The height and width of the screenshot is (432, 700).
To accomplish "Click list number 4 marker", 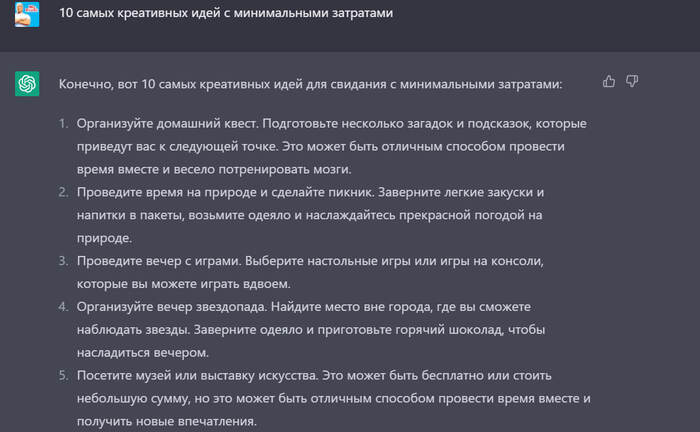I will coord(62,307).
